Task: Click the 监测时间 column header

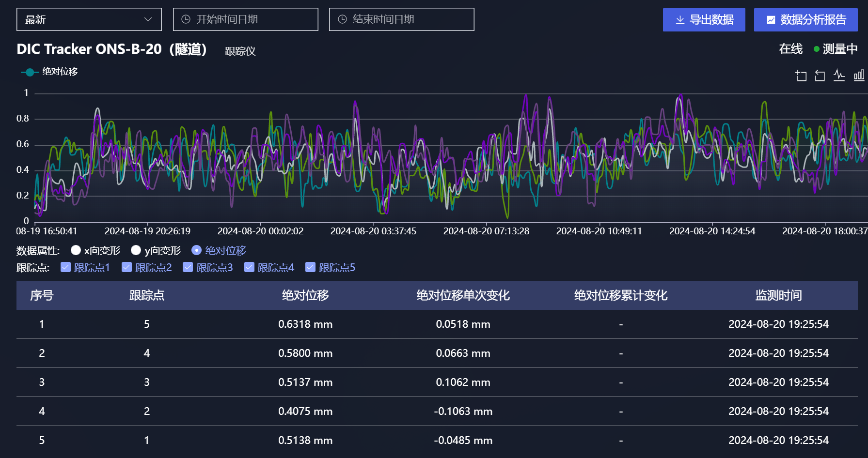Action: tap(778, 295)
